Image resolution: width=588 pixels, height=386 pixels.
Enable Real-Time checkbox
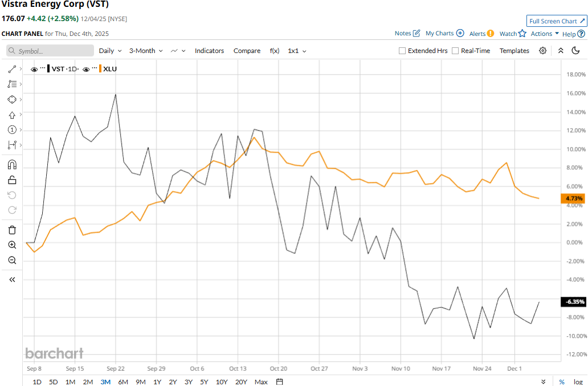455,51
